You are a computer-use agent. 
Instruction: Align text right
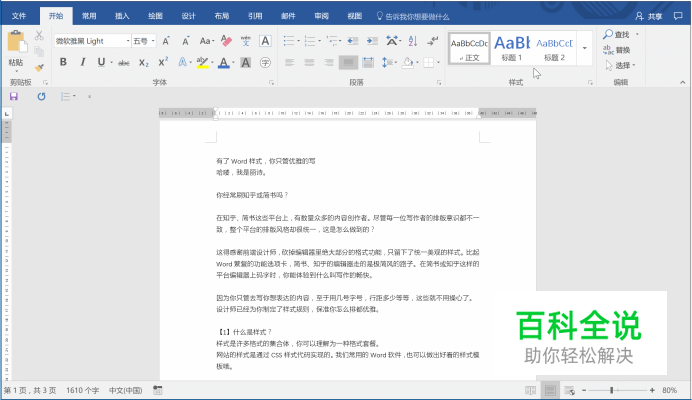328,63
